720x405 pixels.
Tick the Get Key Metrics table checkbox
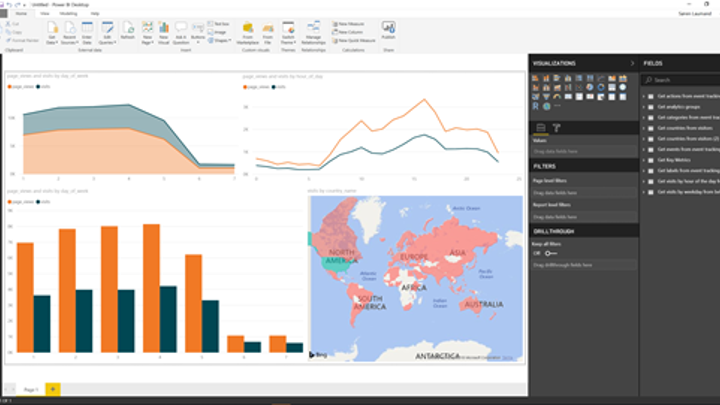point(651,159)
